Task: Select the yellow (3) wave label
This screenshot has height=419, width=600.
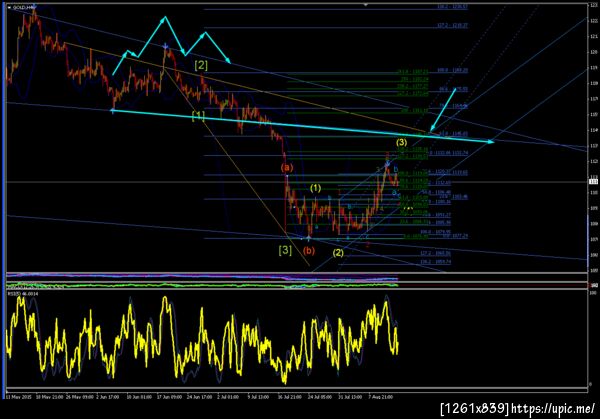Action: [x=401, y=142]
